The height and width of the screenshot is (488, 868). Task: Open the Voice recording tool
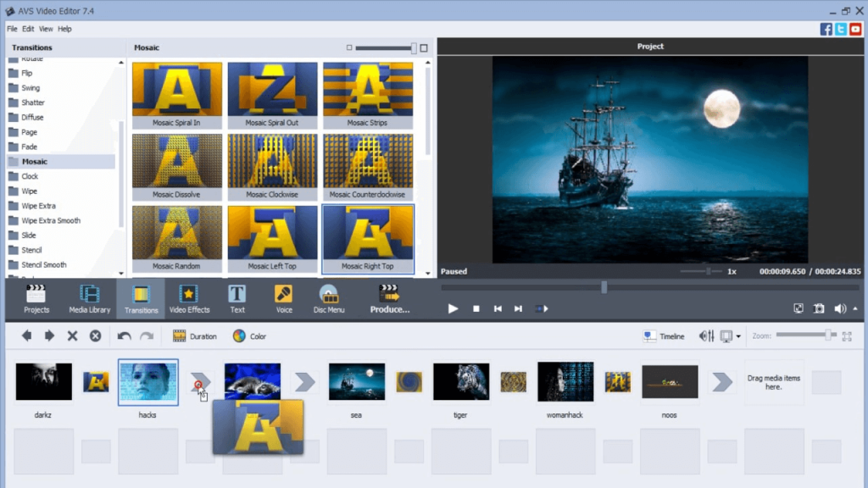click(x=283, y=298)
